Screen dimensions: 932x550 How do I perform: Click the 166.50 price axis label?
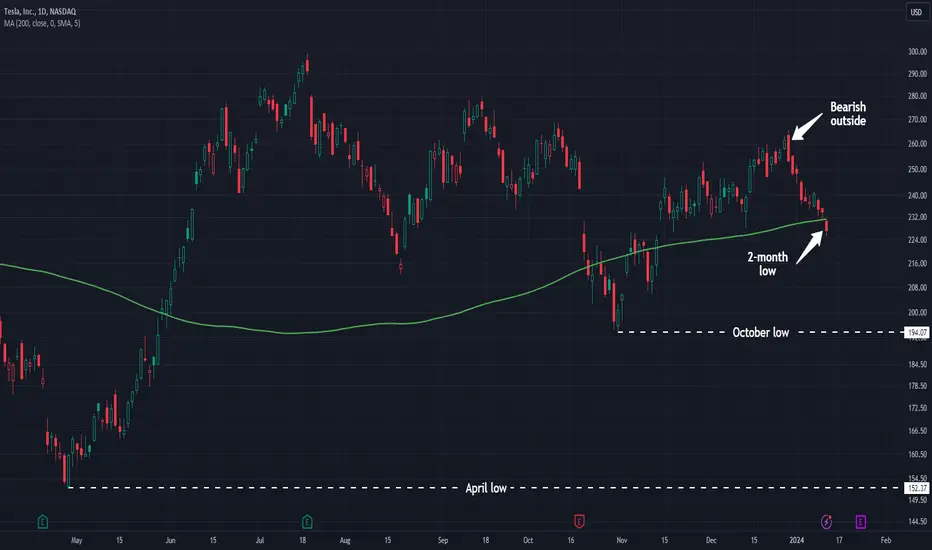917,431
